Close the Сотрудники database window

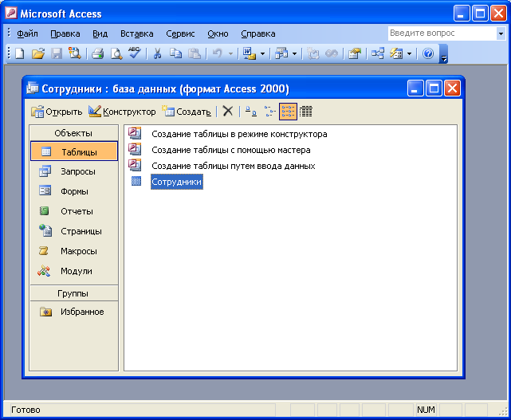[453, 88]
